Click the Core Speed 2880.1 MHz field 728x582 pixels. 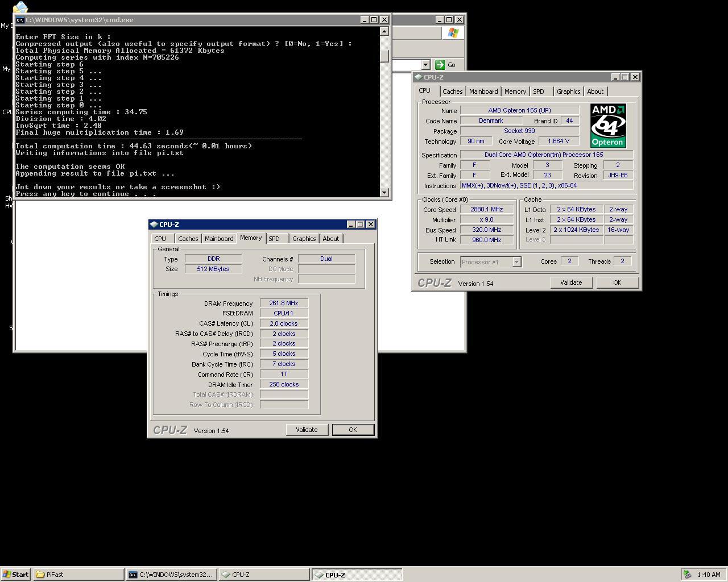tap(486, 209)
